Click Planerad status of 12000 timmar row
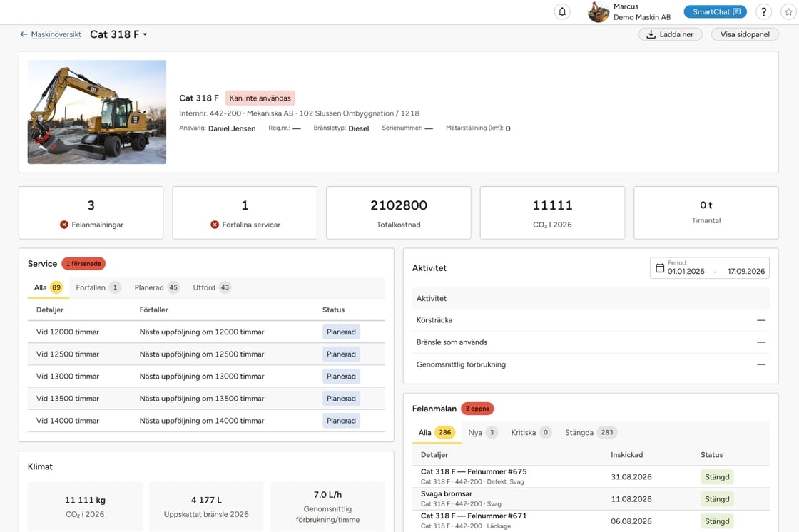This screenshot has height=532, width=799. 342,332
